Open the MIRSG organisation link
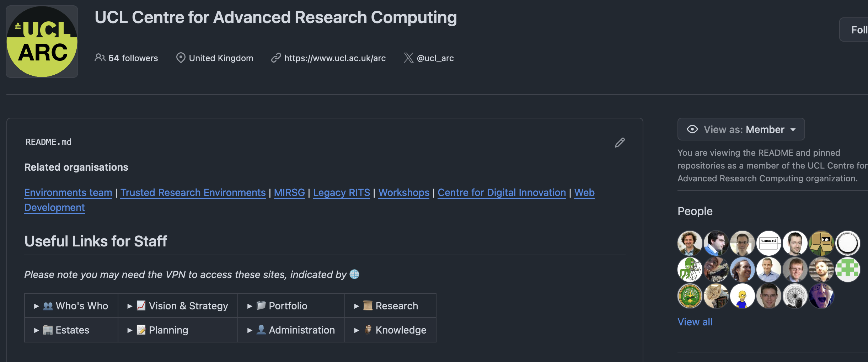The height and width of the screenshot is (362, 868). click(289, 192)
